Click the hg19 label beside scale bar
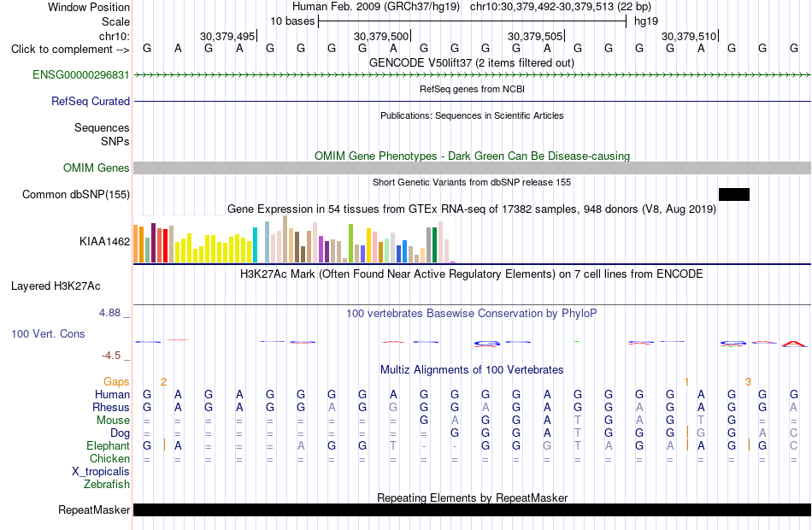 coord(646,21)
